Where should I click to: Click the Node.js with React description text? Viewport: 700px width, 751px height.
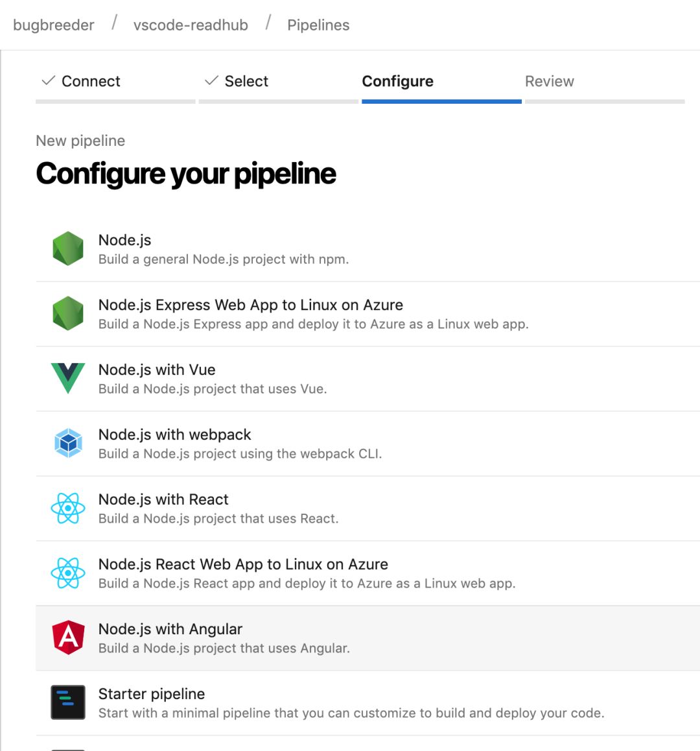click(x=218, y=519)
